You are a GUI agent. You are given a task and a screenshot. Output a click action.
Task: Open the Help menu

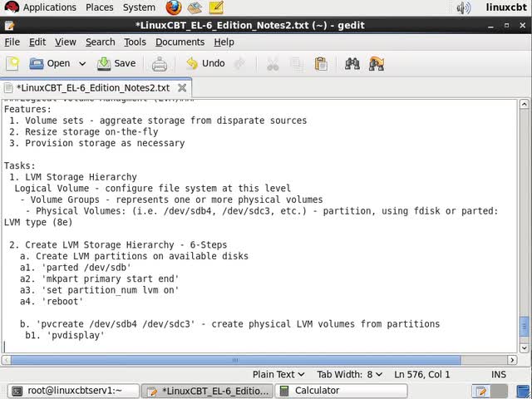click(x=224, y=42)
